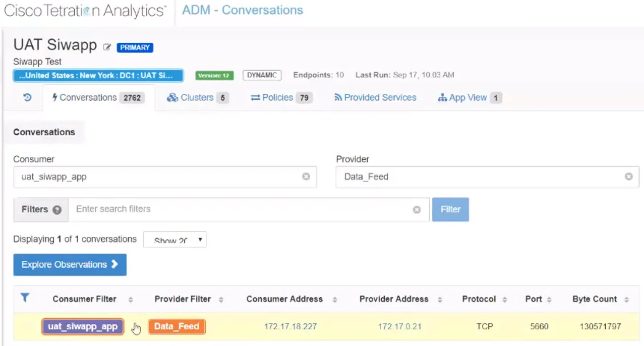Image resolution: width=644 pixels, height=346 pixels.
Task: Open the history tab icon
Action: 27,97
